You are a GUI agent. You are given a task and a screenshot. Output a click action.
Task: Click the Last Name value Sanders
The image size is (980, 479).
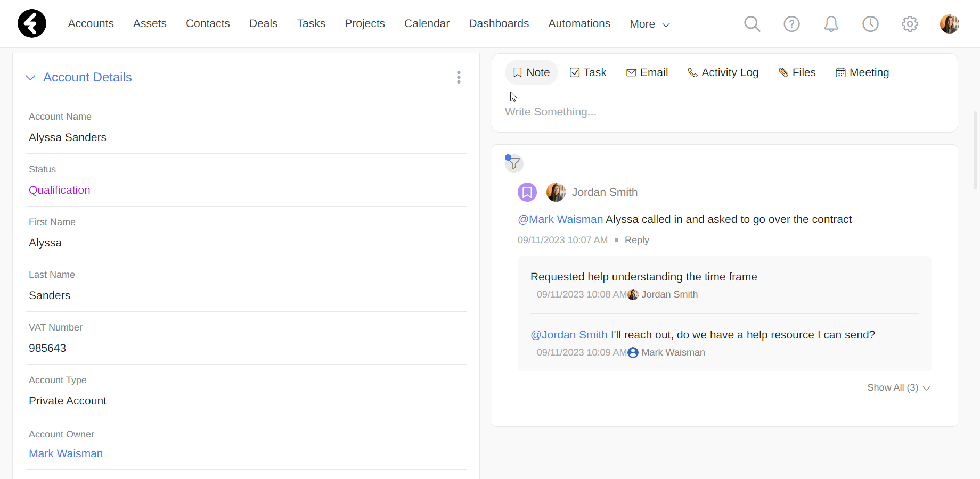[x=50, y=295]
